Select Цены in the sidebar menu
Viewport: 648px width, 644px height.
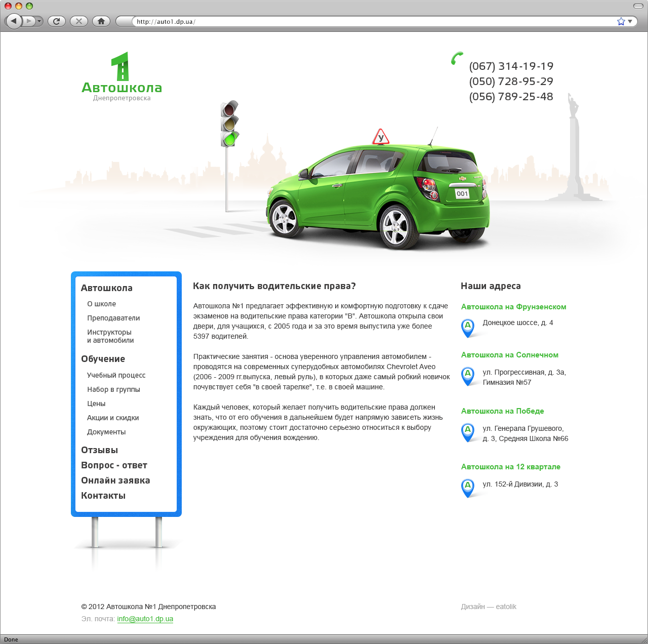(96, 404)
